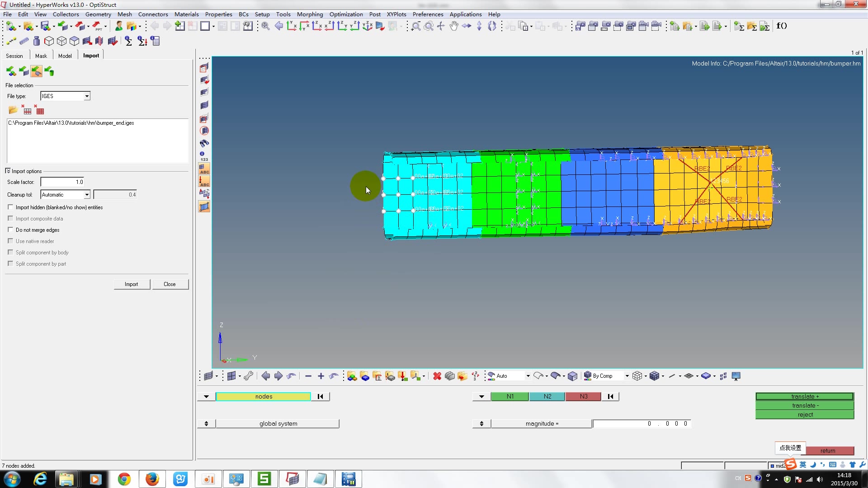Switch to the Model tab

coord(65,56)
